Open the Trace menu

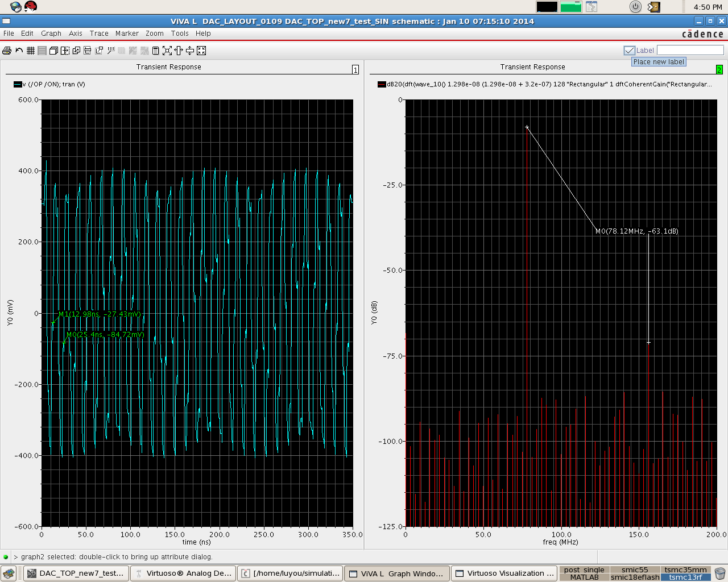click(x=99, y=34)
